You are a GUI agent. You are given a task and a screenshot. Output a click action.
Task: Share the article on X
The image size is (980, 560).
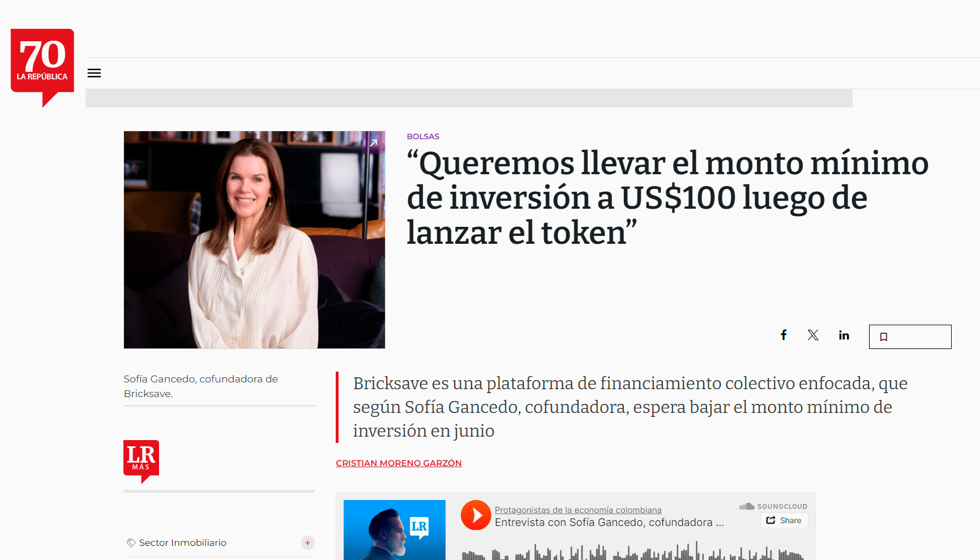[x=813, y=335]
